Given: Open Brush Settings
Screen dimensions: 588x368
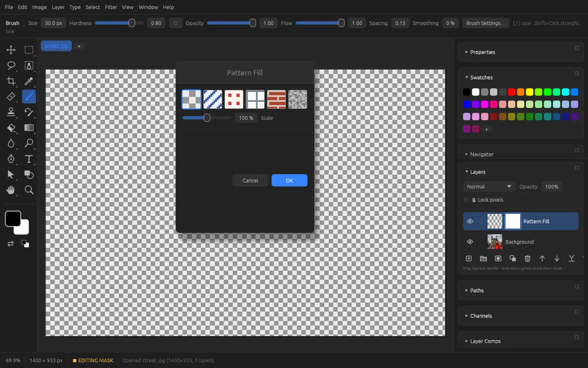Looking at the screenshot, I should [x=486, y=23].
